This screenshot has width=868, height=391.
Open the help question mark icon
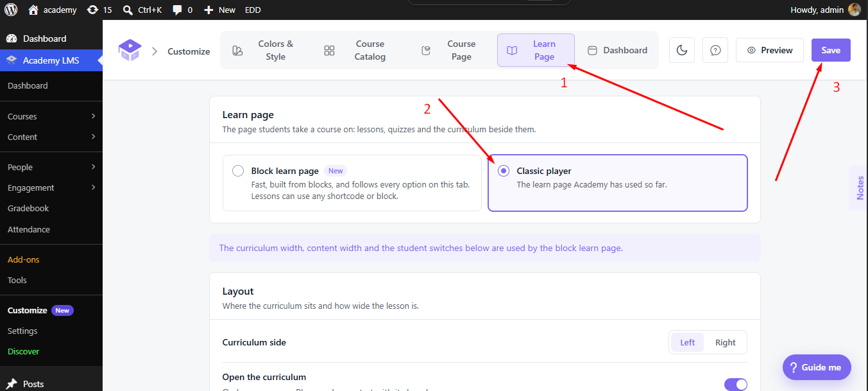715,50
